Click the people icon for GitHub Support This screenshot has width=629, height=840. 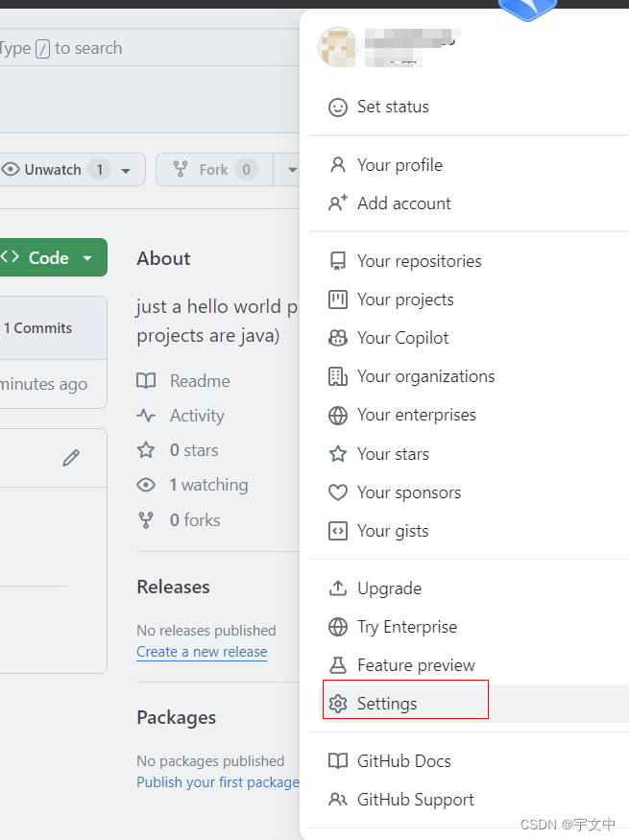tap(337, 800)
